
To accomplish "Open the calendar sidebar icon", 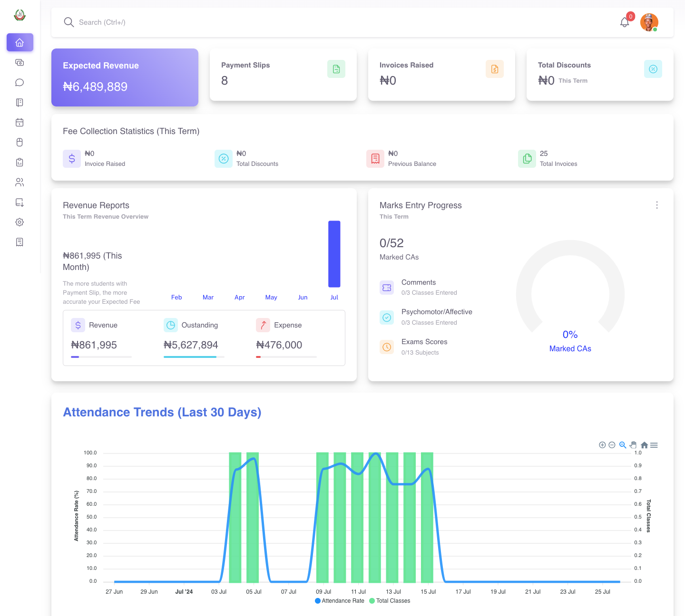I will tap(20, 122).
